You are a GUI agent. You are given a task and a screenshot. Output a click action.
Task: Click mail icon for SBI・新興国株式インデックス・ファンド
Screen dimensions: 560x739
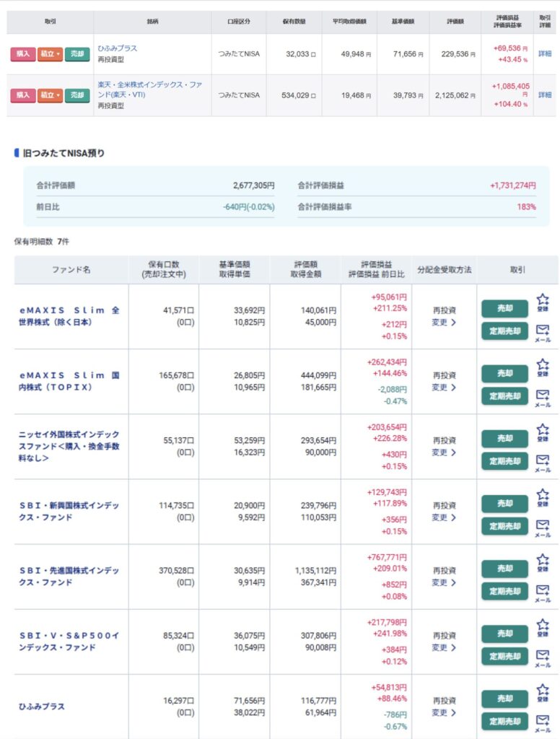coord(543,528)
